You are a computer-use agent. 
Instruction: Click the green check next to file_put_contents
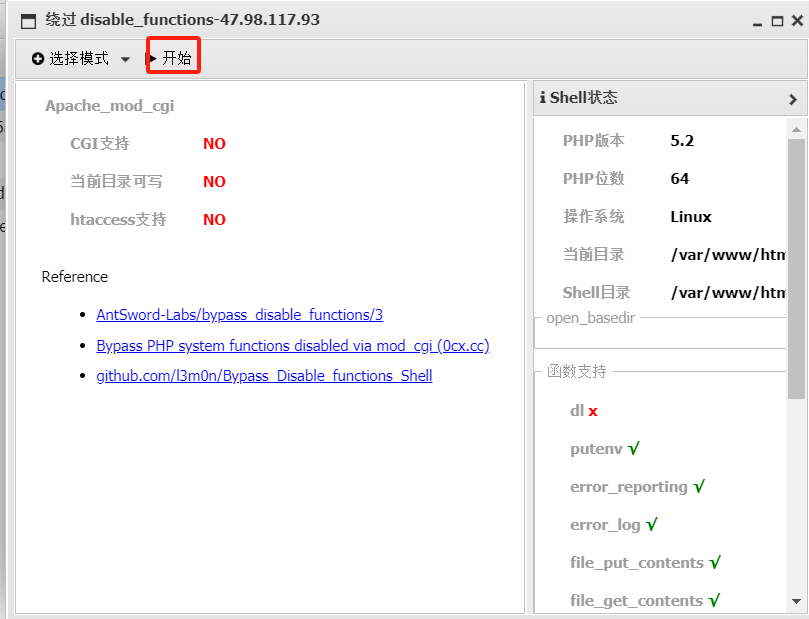[x=715, y=562]
